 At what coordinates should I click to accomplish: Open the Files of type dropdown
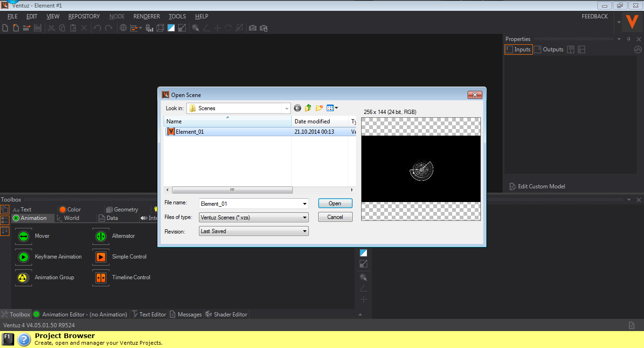point(305,218)
